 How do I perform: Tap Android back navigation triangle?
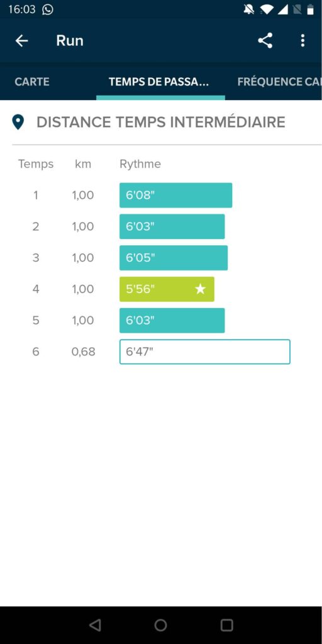coord(95,625)
